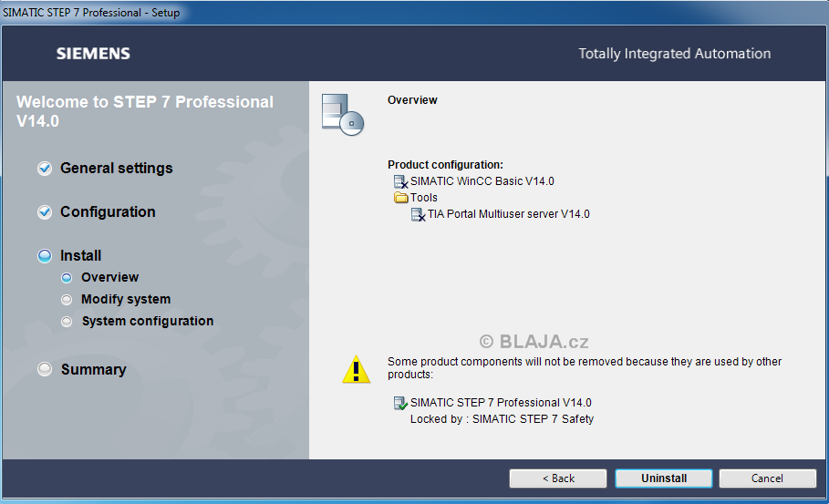Click the Uninstall button

click(664, 478)
